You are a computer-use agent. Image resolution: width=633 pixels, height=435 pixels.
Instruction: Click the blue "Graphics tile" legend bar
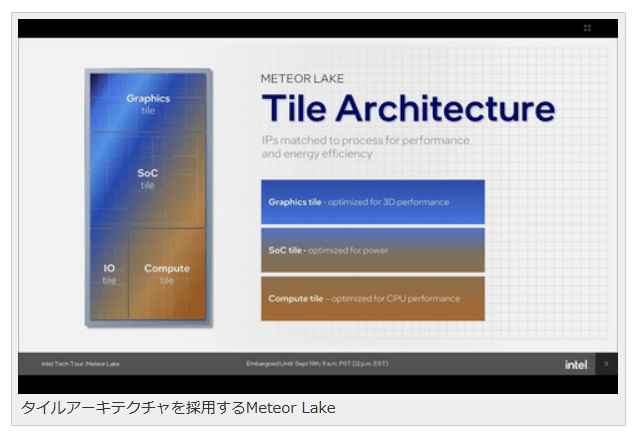(372, 202)
